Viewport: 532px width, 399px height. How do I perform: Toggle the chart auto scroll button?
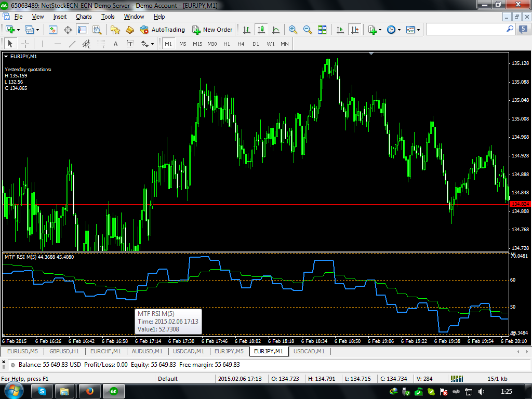tap(340, 30)
